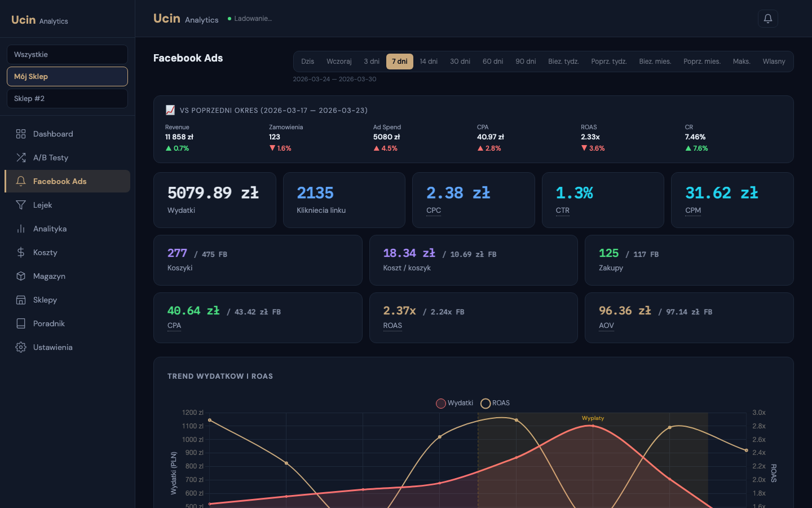Open Sklepy page
Viewport: 812px width, 508px height.
pyautogui.click(x=67, y=300)
